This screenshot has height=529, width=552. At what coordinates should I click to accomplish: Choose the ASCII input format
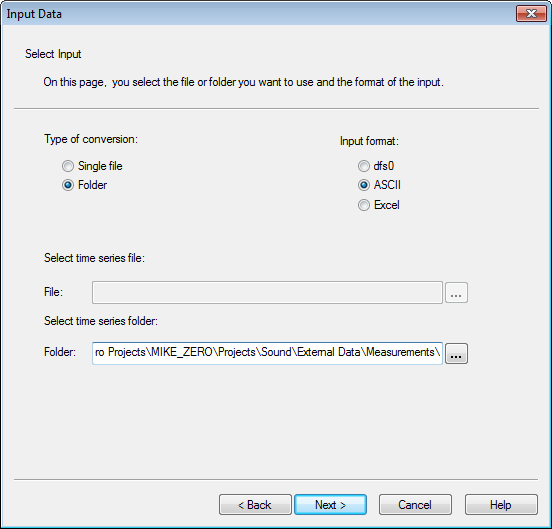click(x=364, y=185)
